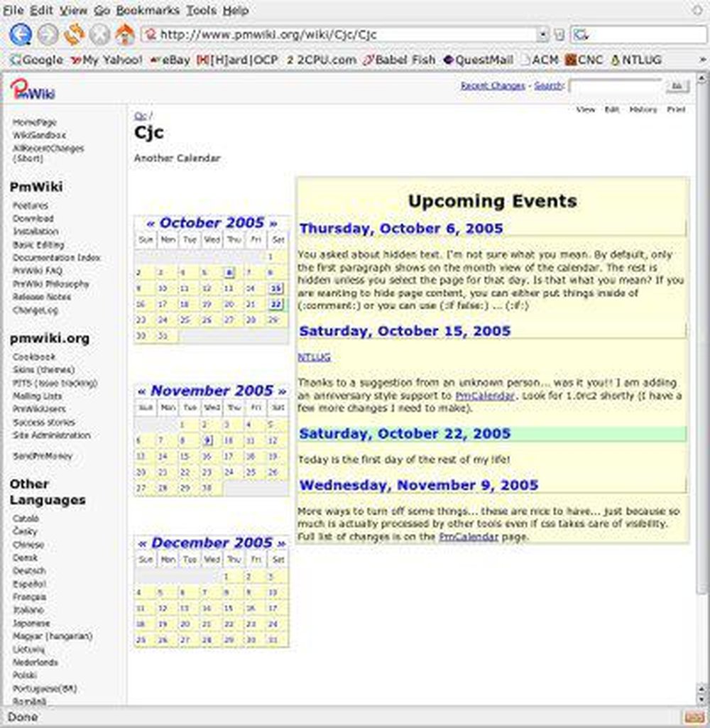Select November 9 in the November calendar
Screen dimensions: 710x728
pyautogui.click(x=208, y=440)
